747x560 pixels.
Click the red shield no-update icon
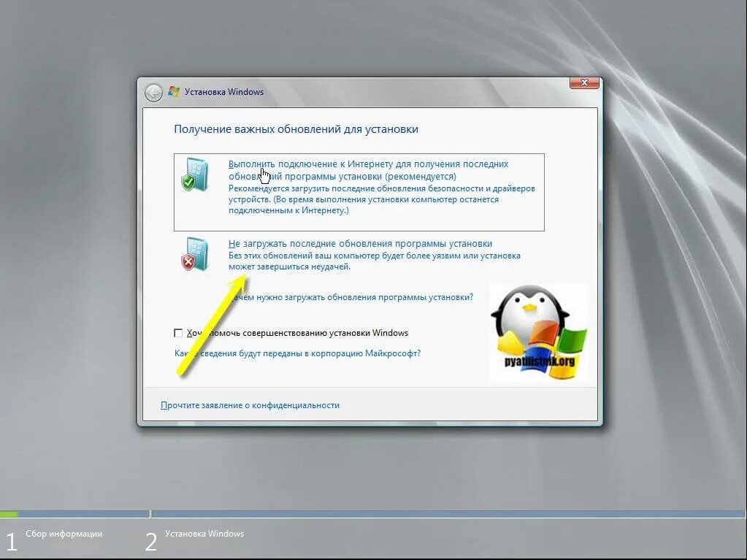pyautogui.click(x=194, y=254)
